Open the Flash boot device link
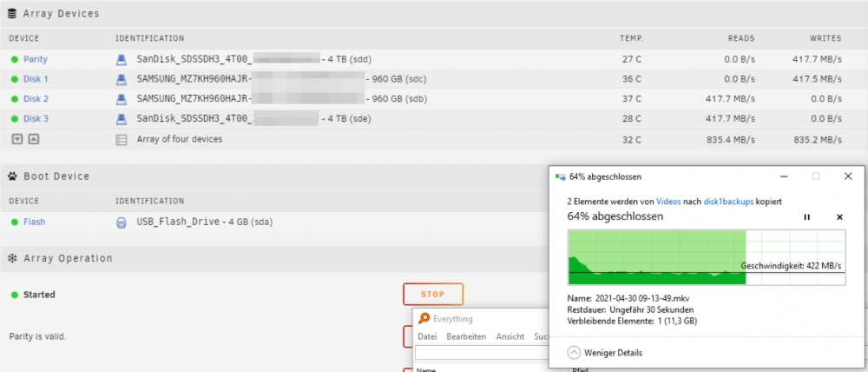 click(x=35, y=223)
